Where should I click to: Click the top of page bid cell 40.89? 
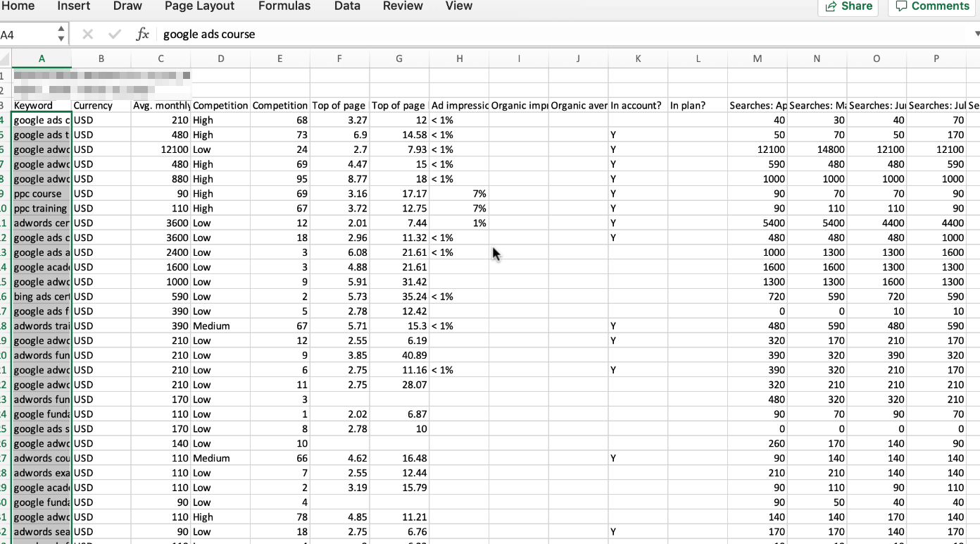(399, 355)
